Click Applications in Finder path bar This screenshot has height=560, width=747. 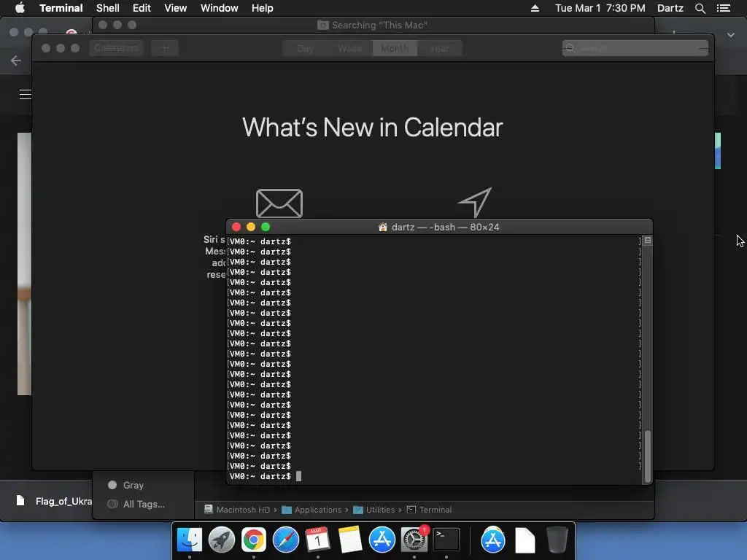click(311, 510)
